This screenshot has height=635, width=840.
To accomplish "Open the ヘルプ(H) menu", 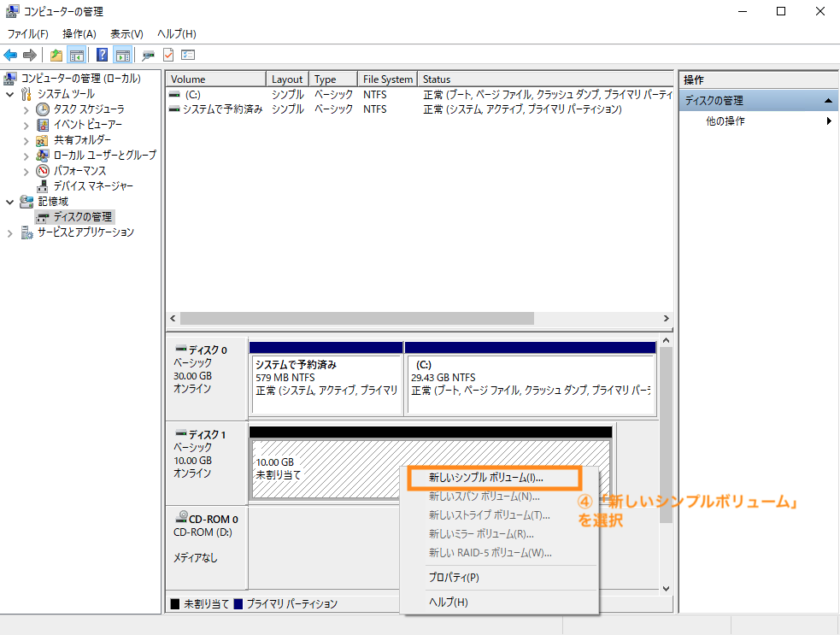I will [177, 34].
